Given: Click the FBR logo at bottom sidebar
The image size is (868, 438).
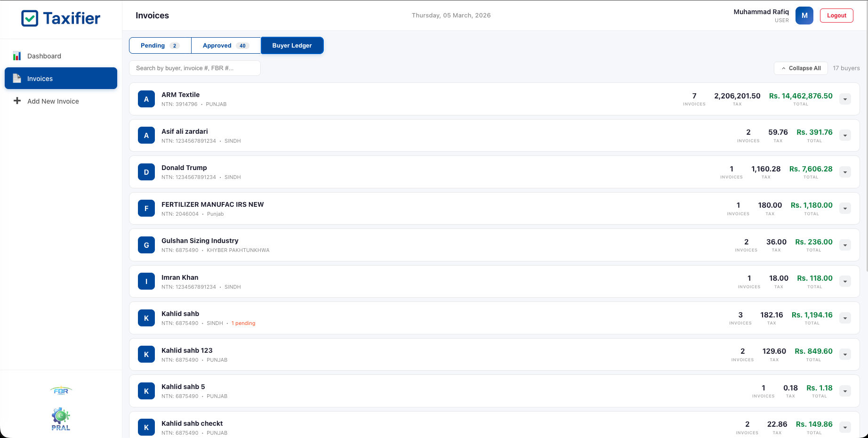Looking at the screenshot, I should click(x=61, y=390).
